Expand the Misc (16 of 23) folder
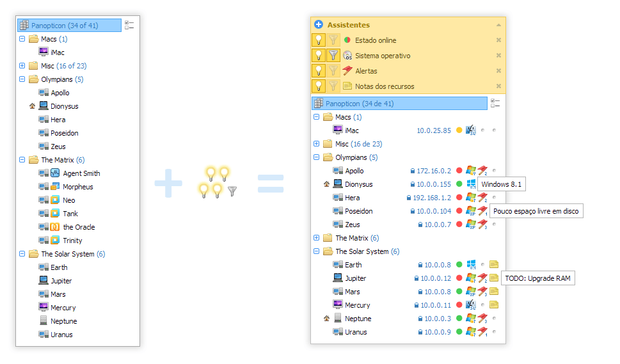Image resolution: width=620 pixels, height=364 pixels. pos(22,66)
